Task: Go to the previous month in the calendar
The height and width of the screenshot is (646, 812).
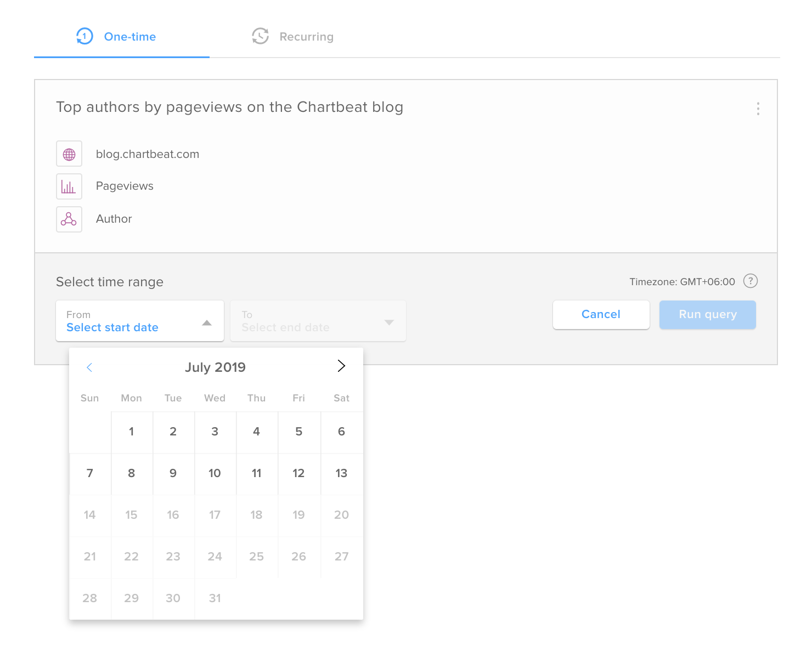Action: tap(89, 367)
